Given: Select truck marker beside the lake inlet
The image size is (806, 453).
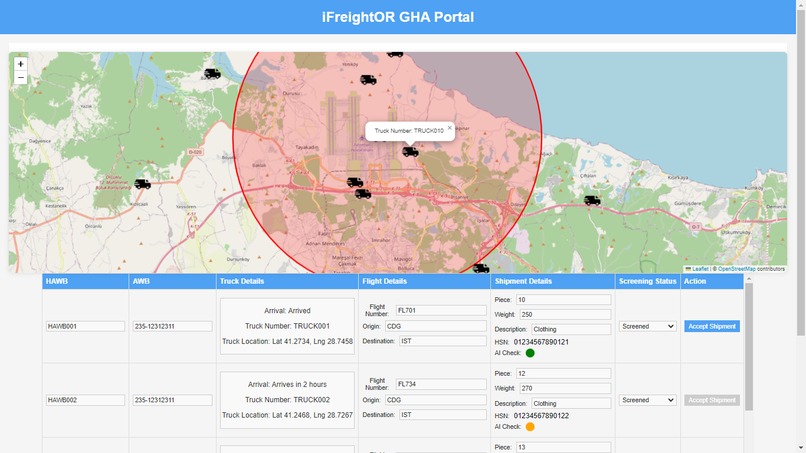Looking at the screenshot, I should (x=212, y=74).
